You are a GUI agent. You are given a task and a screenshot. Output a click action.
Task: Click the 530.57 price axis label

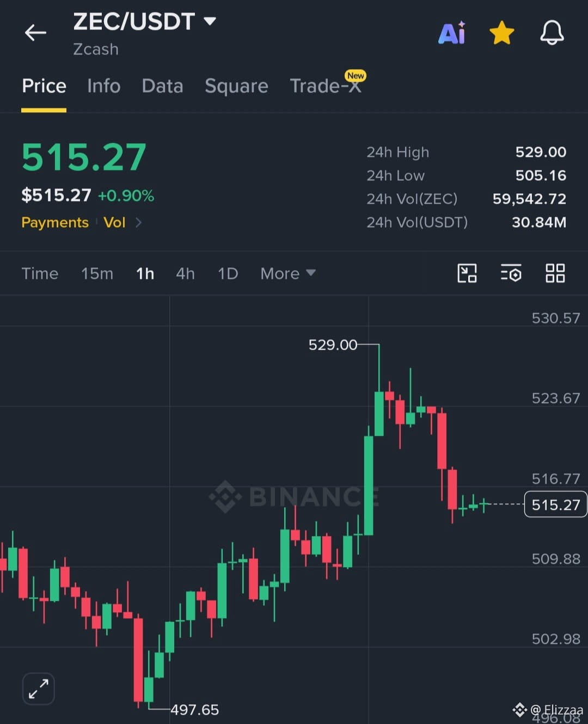556,318
